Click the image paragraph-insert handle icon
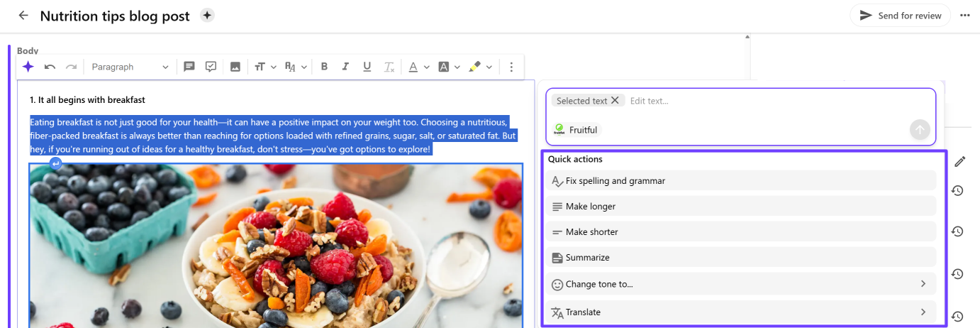Image resolution: width=980 pixels, height=328 pixels. tap(56, 163)
